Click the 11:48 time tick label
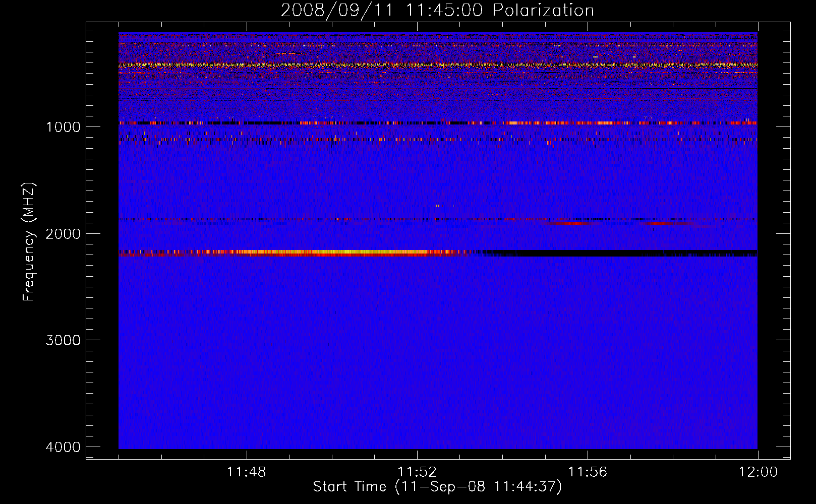This screenshot has width=816, height=504. tap(247, 472)
